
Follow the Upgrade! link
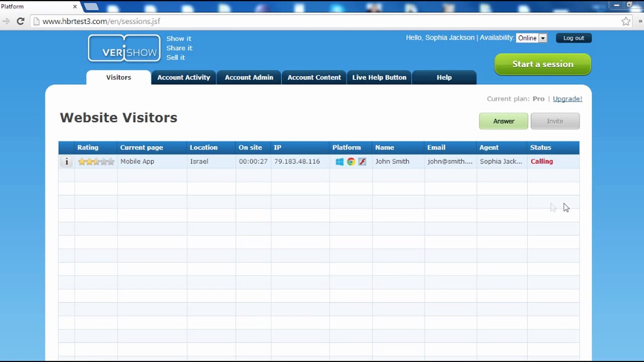point(568,99)
